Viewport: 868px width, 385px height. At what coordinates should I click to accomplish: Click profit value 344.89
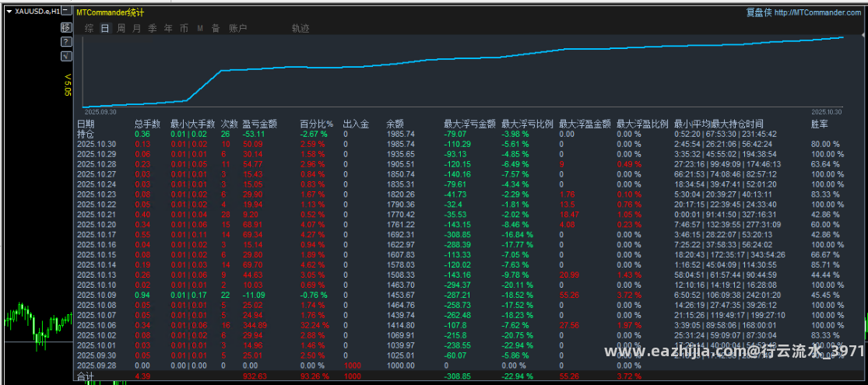(254, 325)
